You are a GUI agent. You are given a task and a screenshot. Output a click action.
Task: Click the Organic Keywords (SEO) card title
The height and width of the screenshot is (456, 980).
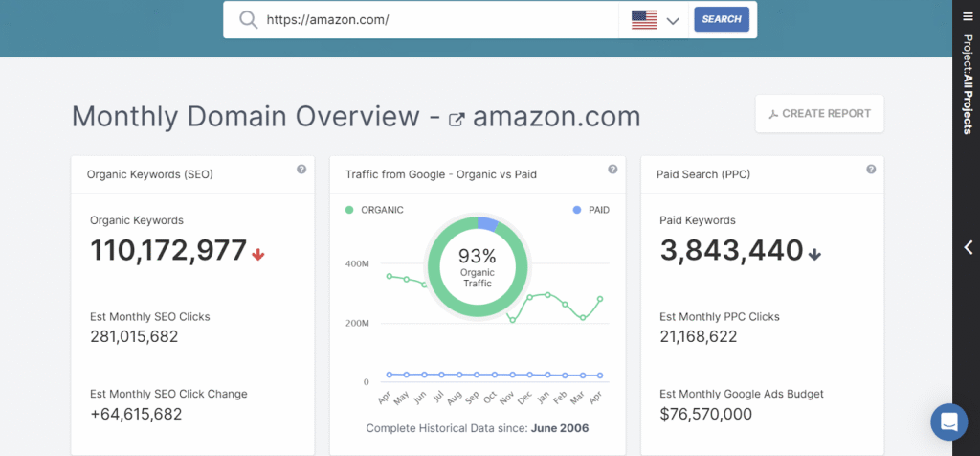pyautogui.click(x=150, y=174)
